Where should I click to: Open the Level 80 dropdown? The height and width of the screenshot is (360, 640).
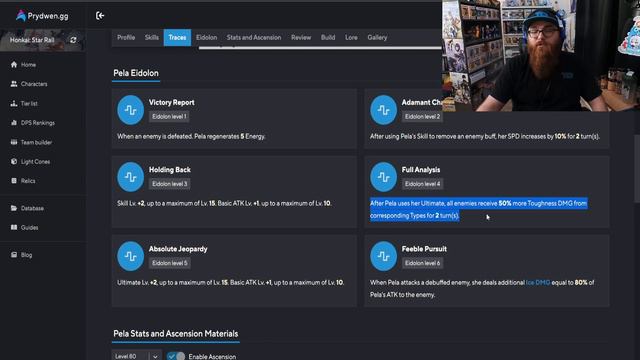[136, 356]
